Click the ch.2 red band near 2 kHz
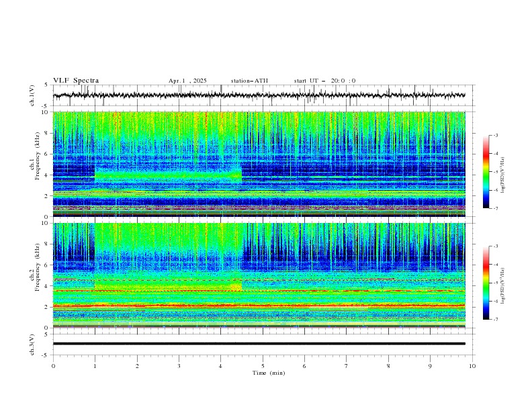Image resolution: width=532 pixels, height=411 pixels. [259, 306]
